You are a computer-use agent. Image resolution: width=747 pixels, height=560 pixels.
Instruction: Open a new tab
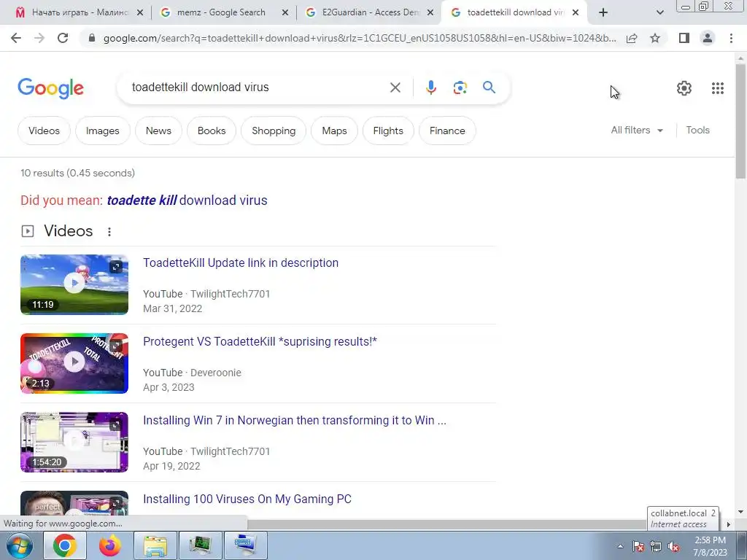point(603,13)
